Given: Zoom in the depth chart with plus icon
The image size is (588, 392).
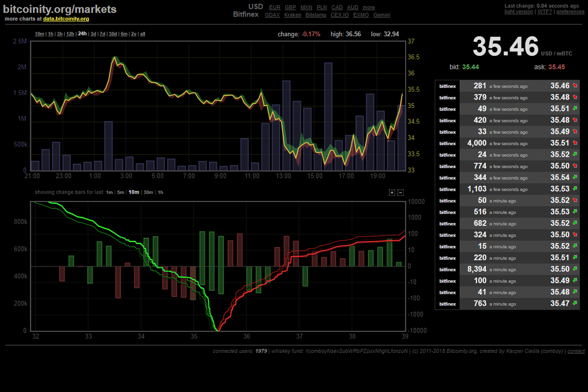Looking at the screenshot, I should click(x=392, y=193).
